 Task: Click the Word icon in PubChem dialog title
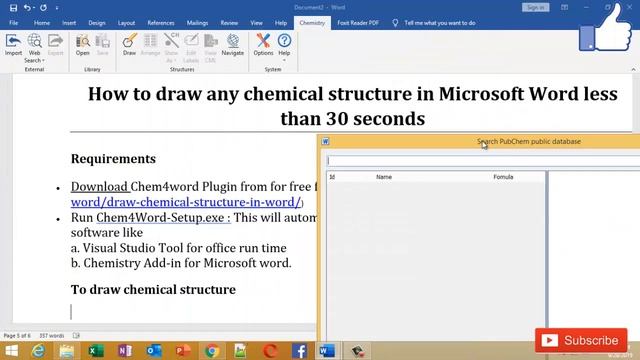pyautogui.click(x=325, y=141)
